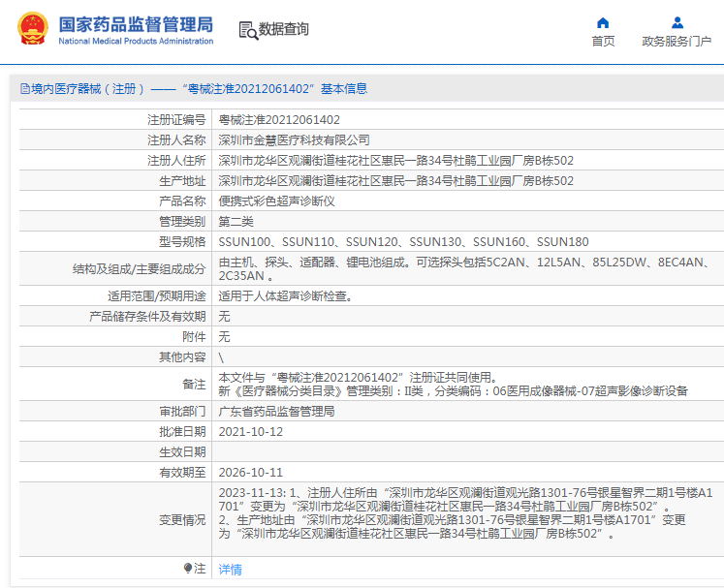Select 广东省药品监督管理局 approval department
This screenshot has height=588, width=724.
[276, 412]
